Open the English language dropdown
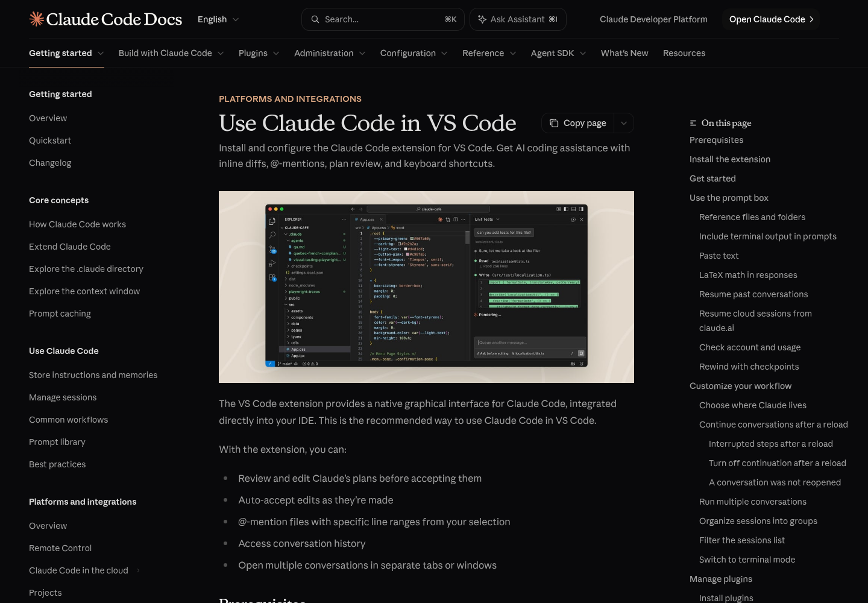The height and width of the screenshot is (603, 868). 218,19
